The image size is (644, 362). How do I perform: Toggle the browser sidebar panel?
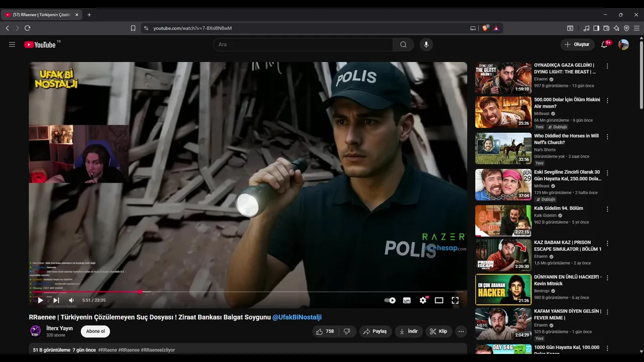click(596, 28)
